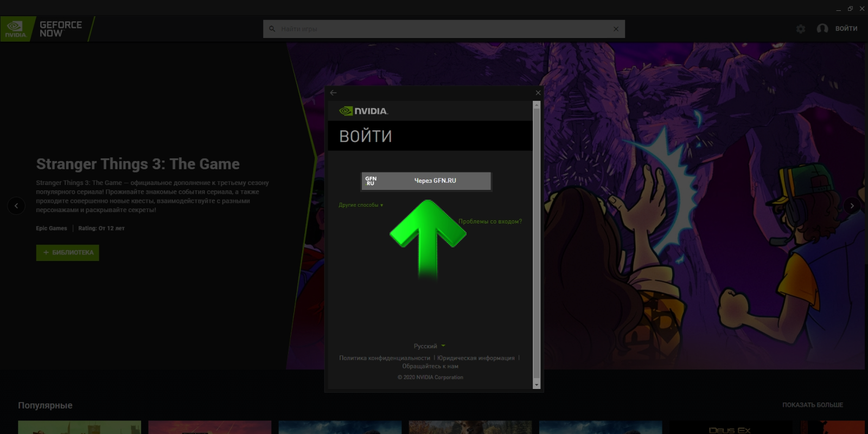Close the login dialog
Viewport: 868px width, 434px height.
[538, 93]
